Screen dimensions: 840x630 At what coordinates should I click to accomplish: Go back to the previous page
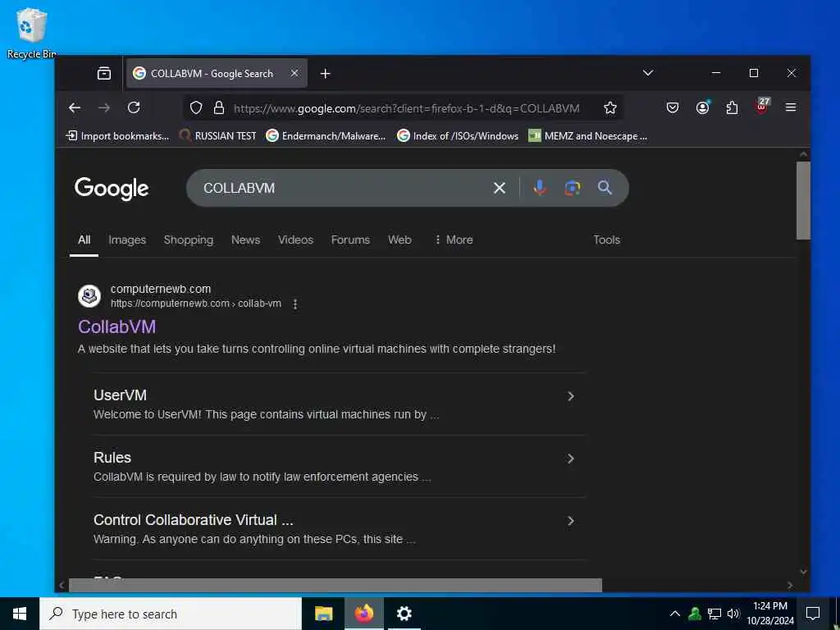click(x=75, y=107)
